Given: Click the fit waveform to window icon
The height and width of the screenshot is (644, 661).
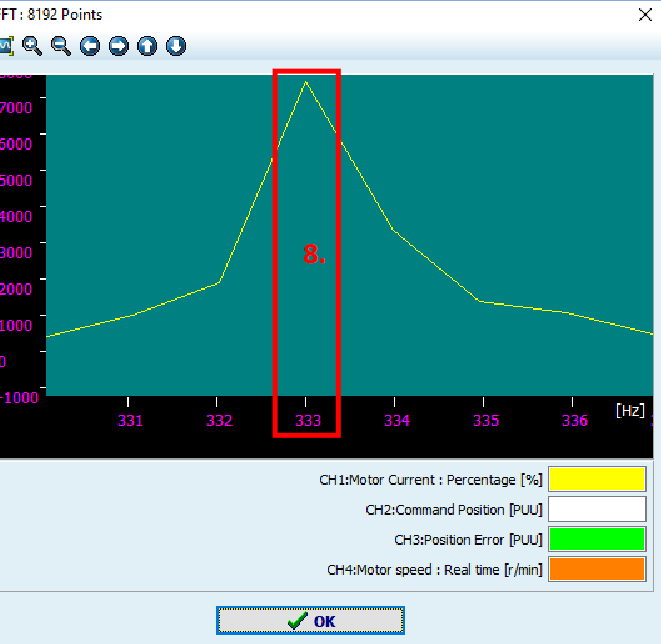Looking at the screenshot, I should pyautogui.click(x=5, y=46).
